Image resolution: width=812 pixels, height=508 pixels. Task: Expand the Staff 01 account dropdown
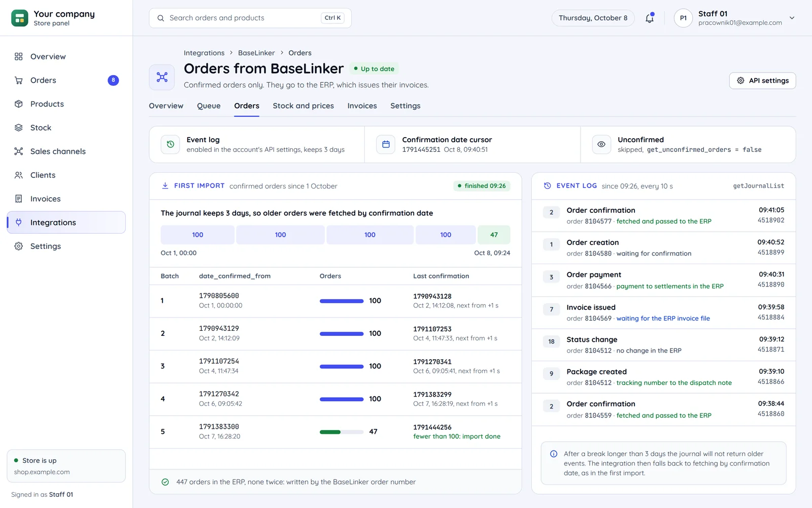click(792, 18)
